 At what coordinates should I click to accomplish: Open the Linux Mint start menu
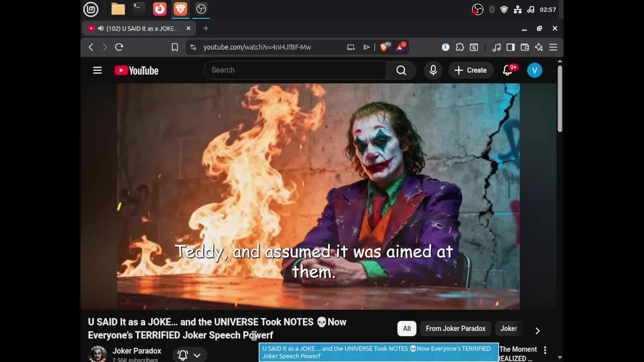pyautogui.click(x=91, y=9)
